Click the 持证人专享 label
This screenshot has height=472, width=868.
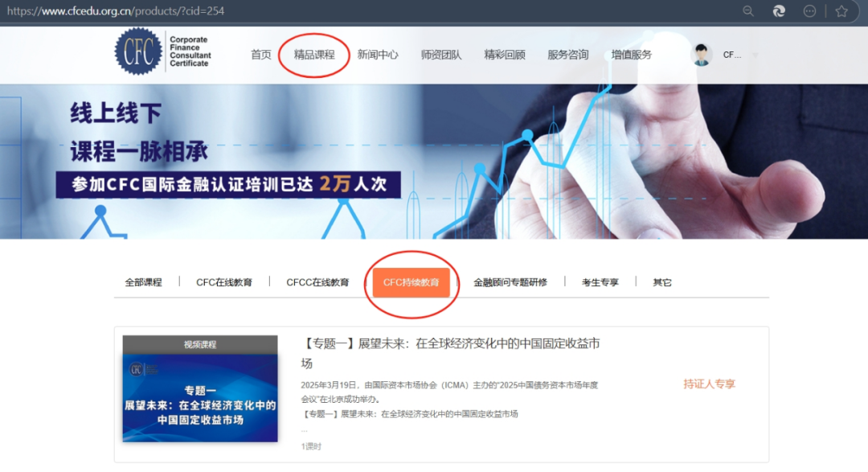tap(709, 384)
